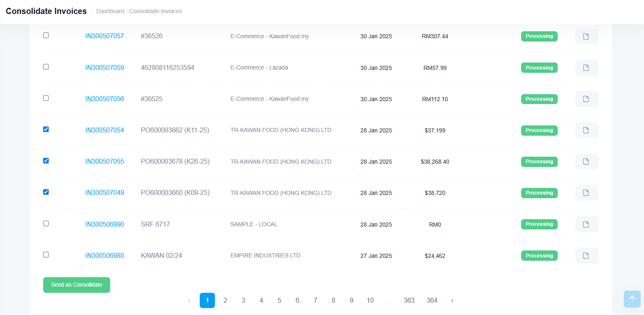Open invoice link IN300506990

tap(104, 225)
